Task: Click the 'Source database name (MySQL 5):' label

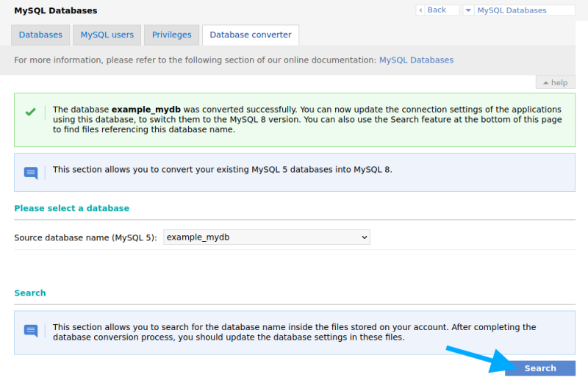Action: click(x=85, y=238)
